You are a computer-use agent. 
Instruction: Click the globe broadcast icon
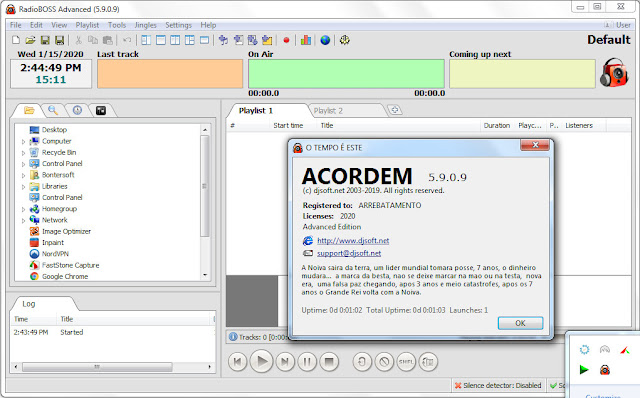click(325, 40)
